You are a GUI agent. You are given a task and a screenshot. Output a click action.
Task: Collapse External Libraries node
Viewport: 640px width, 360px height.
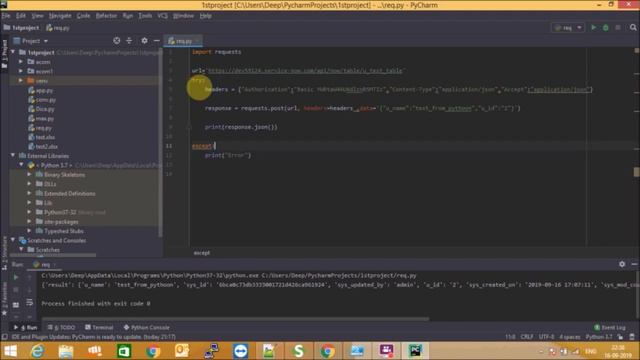pyautogui.click(x=13, y=156)
